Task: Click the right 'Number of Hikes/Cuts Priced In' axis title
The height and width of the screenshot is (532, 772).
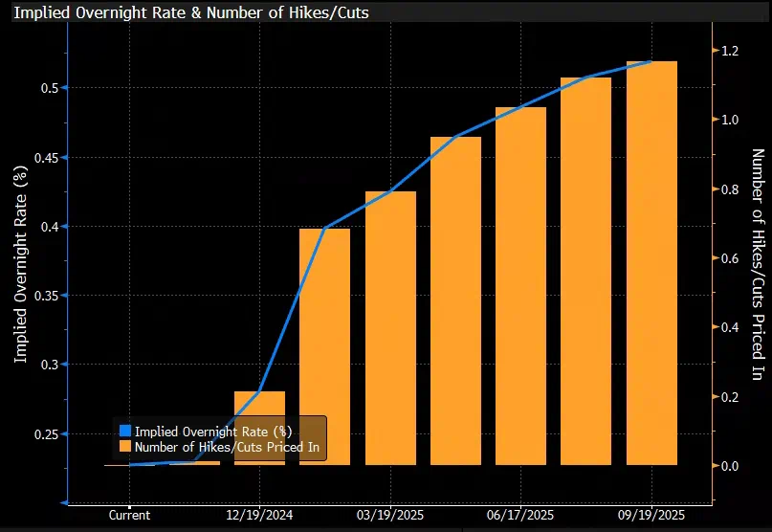Action: pyautogui.click(x=758, y=264)
